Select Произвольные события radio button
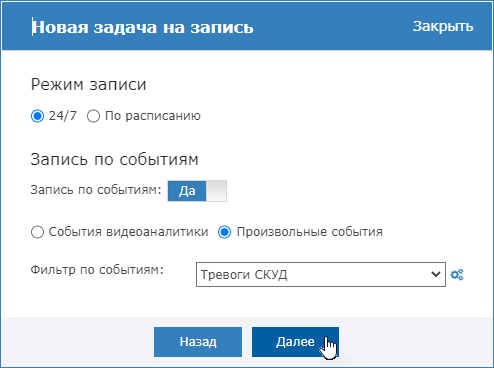This screenshot has width=494, height=368. tap(224, 232)
